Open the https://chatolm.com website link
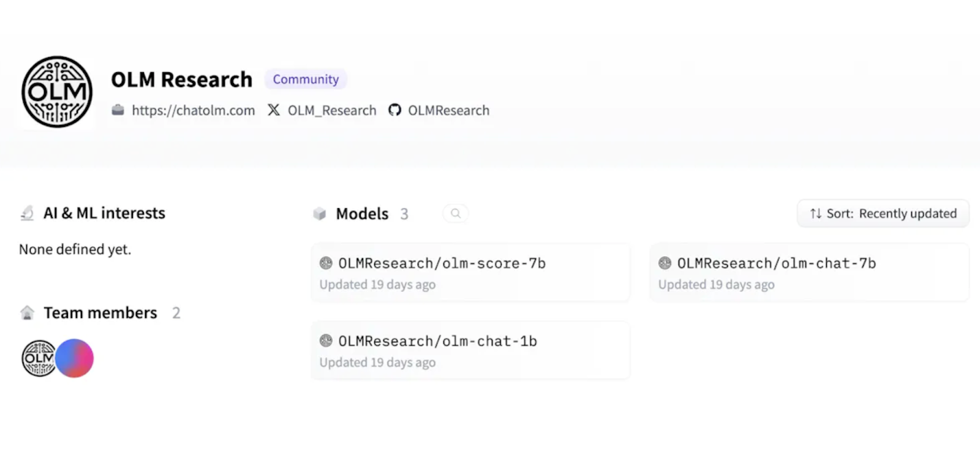980x471 pixels. 193,110
